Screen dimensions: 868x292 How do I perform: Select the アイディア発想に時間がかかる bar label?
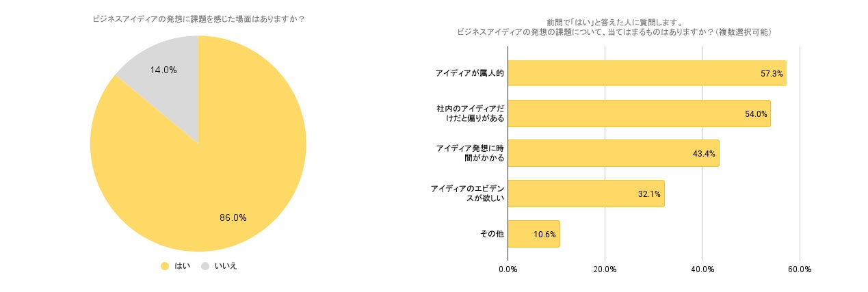coord(470,153)
